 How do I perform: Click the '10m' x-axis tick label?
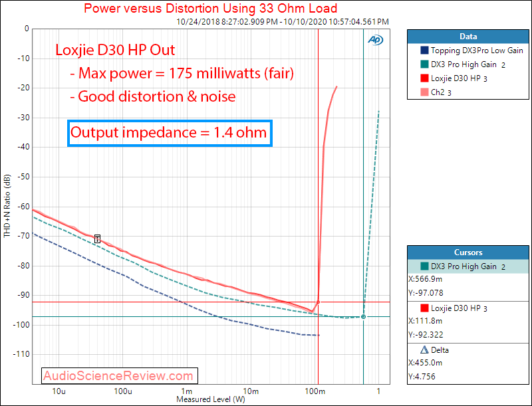tap(251, 391)
